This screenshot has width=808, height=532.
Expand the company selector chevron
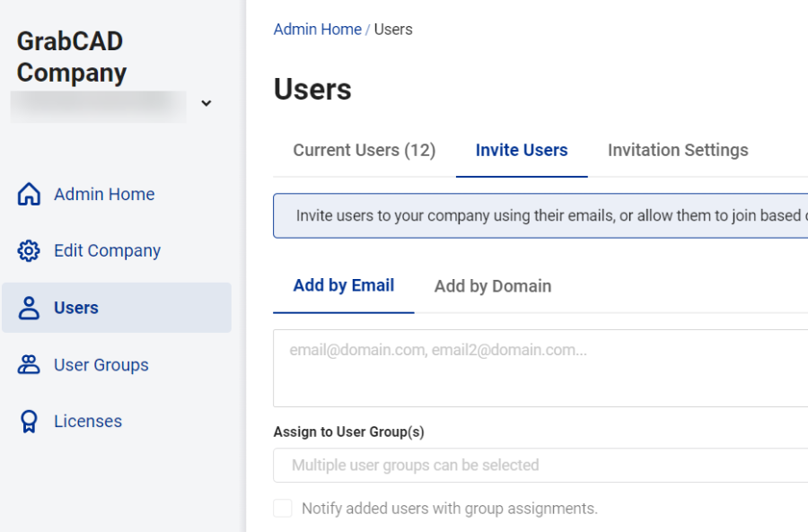[x=206, y=103]
